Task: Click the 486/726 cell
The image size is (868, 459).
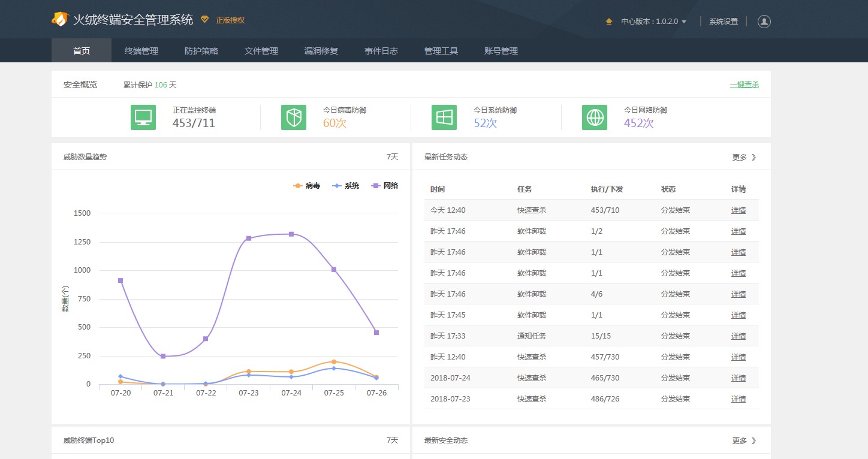Action: coord(605,399)
